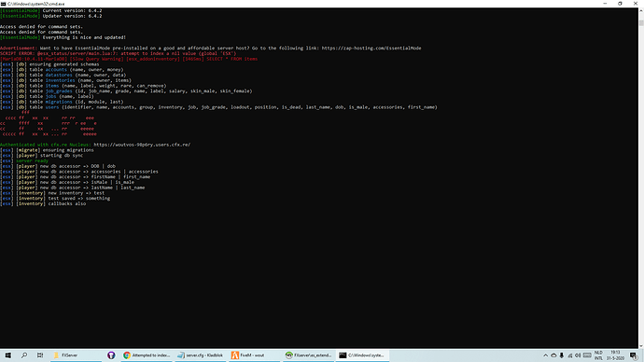Show hidden system tray icons

(545, 355)
